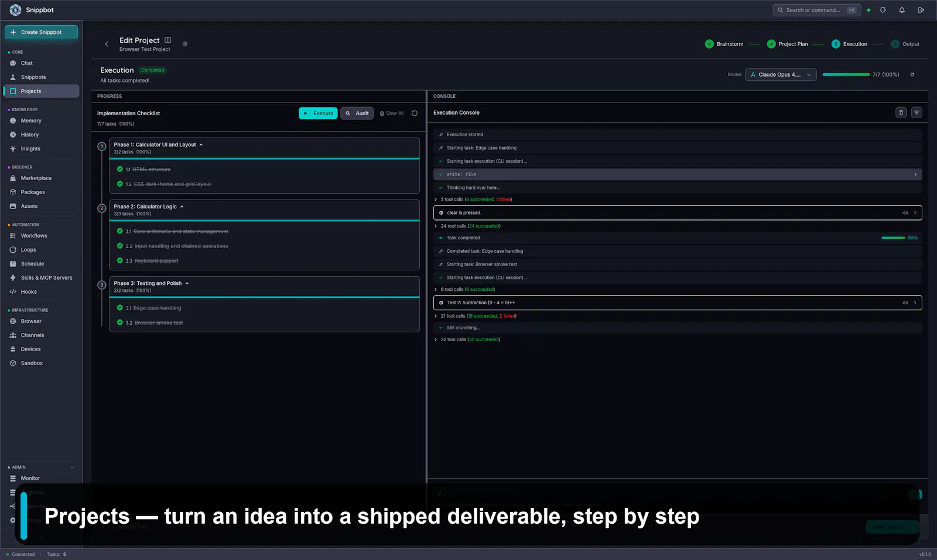Go to the Output step
This screenshot has width=937, height=560.
tap(905, 44)
